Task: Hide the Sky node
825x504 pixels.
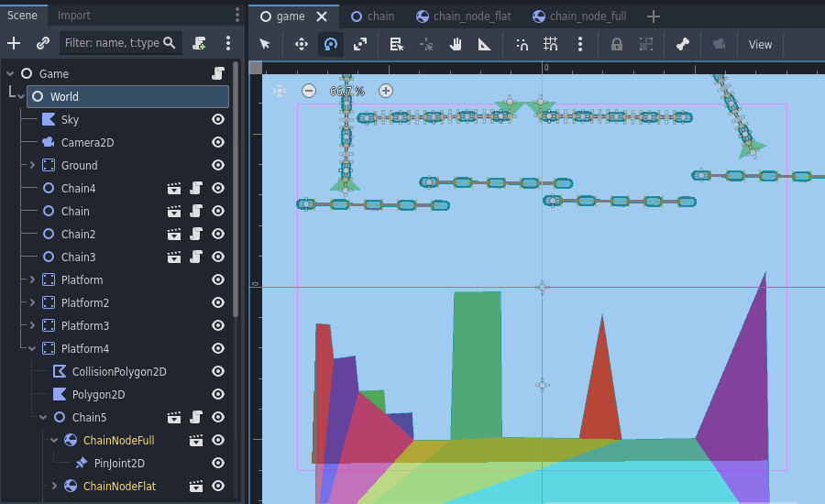Action: point(218,119)
